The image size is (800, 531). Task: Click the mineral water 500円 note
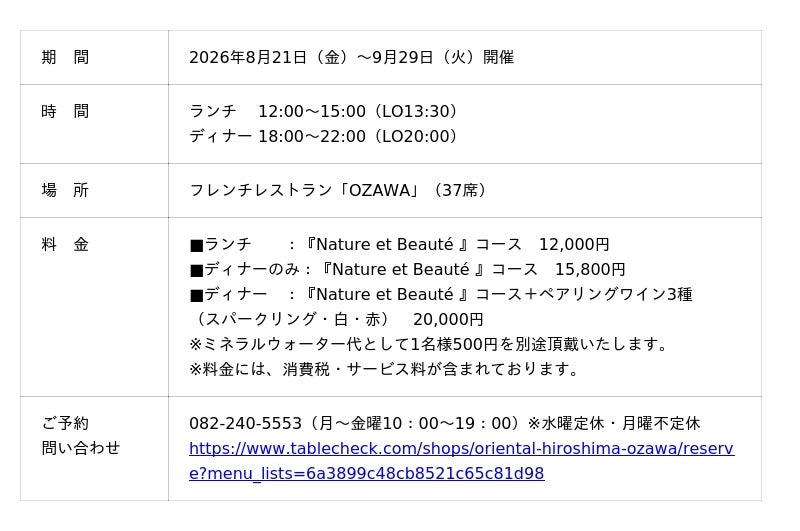click(429, 344)
